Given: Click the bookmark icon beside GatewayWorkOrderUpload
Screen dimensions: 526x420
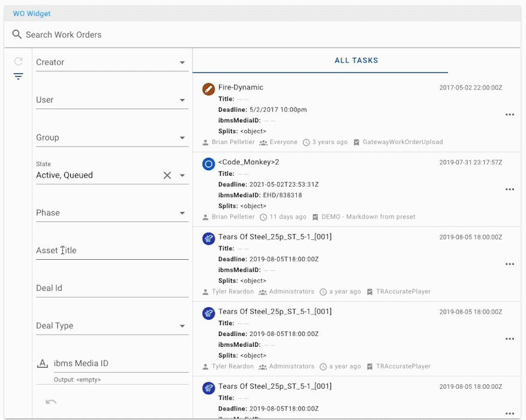Looking at the screenshot, I should click(356, 143).
